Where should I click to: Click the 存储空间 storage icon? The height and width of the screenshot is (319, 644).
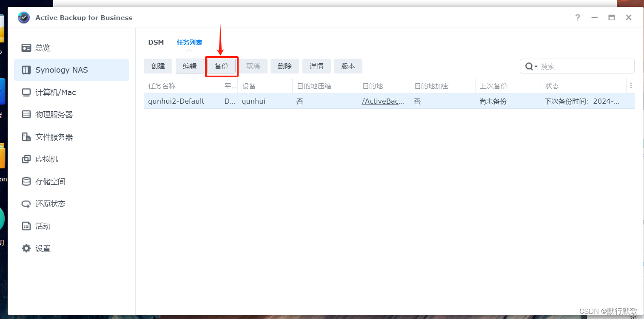tap(26, 181)
